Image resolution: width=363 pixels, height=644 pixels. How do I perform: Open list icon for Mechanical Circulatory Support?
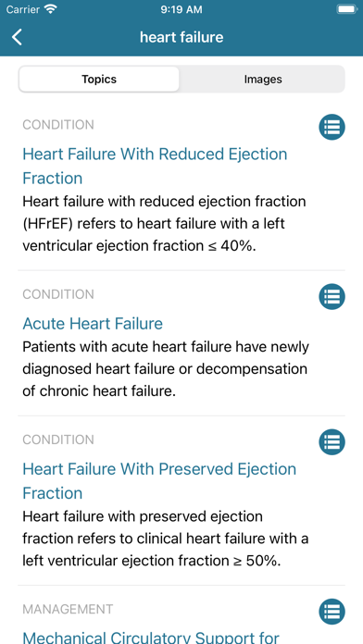[332, 612]
